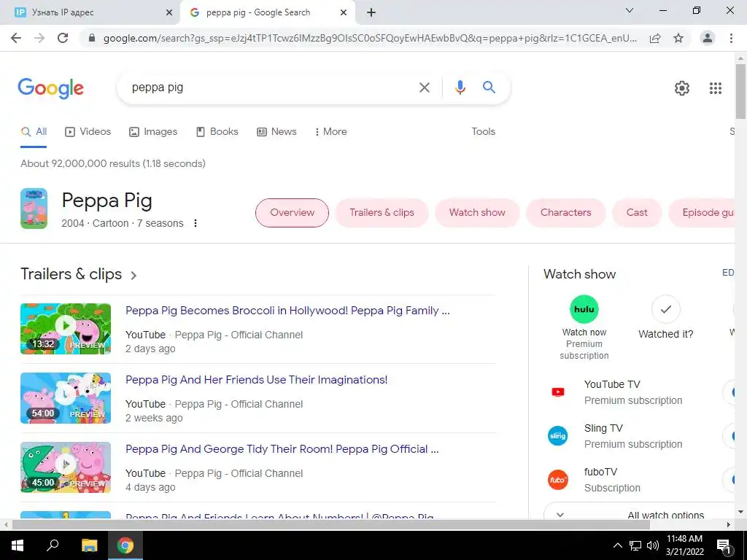The width and height of the screenshot is (747, 560).
Task: Click the vertical page scrollbar
Action: pos(740,90)
